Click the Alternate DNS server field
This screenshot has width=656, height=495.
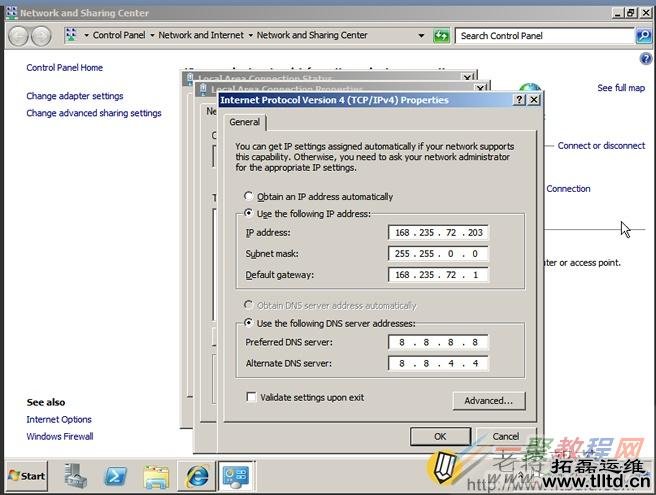tap(438, 363)
